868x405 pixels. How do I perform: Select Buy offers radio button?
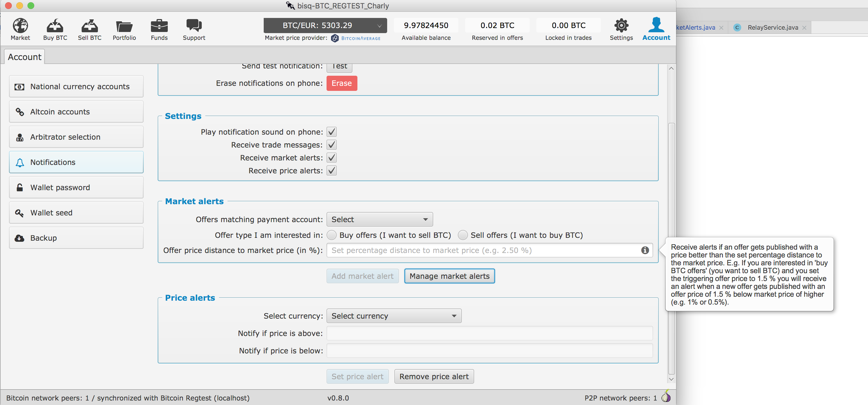click(x=332, y=235)
